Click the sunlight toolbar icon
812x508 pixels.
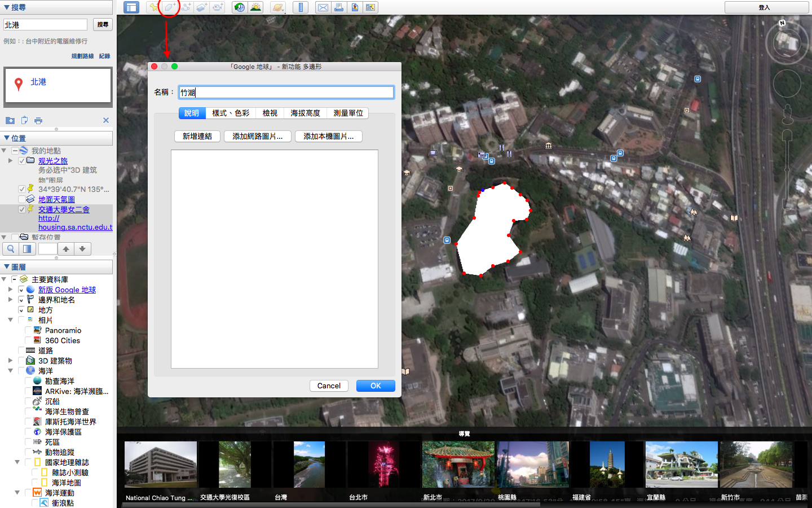256,7
